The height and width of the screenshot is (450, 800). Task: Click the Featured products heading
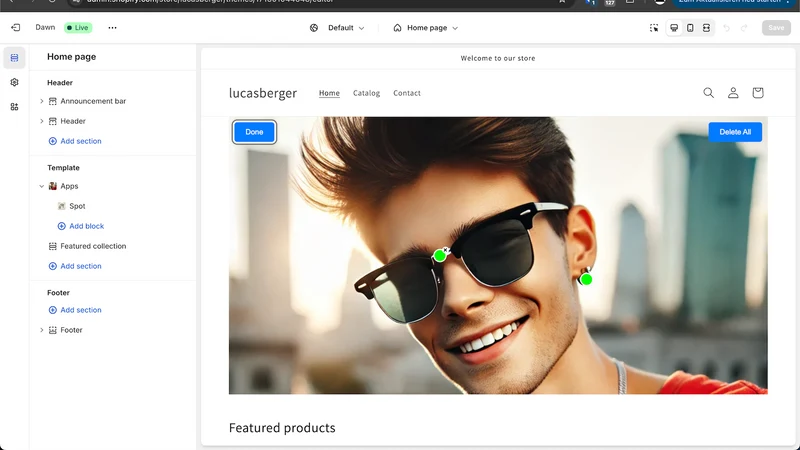tap(282, 428)
